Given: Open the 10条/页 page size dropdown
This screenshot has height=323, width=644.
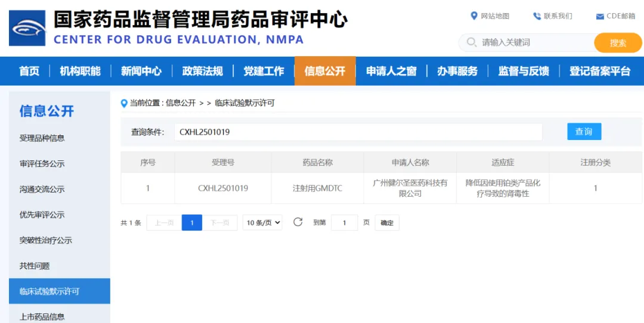Looking at the screenshot, I should [262, 223].
